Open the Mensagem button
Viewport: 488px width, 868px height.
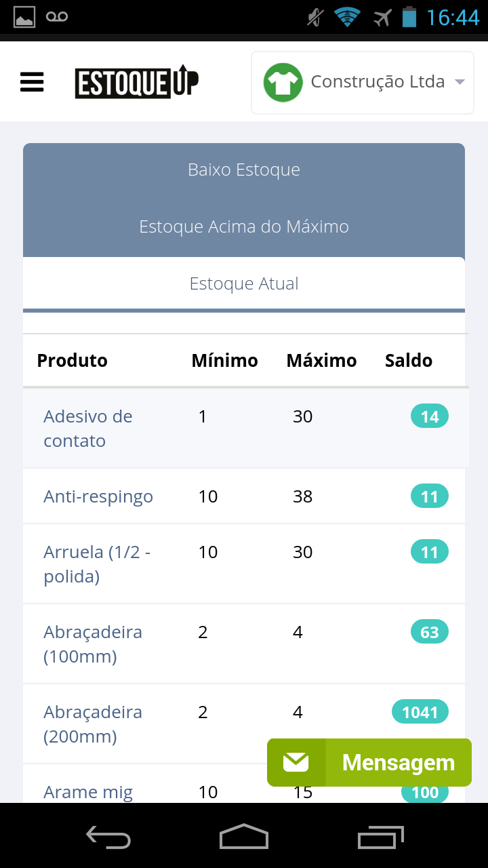(369, 762)
